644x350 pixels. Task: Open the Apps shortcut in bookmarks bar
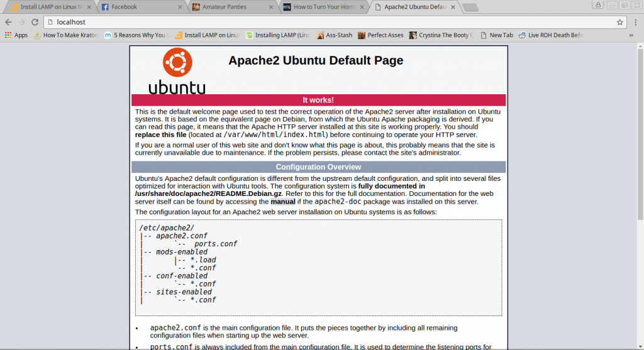(x=16, y=35)
